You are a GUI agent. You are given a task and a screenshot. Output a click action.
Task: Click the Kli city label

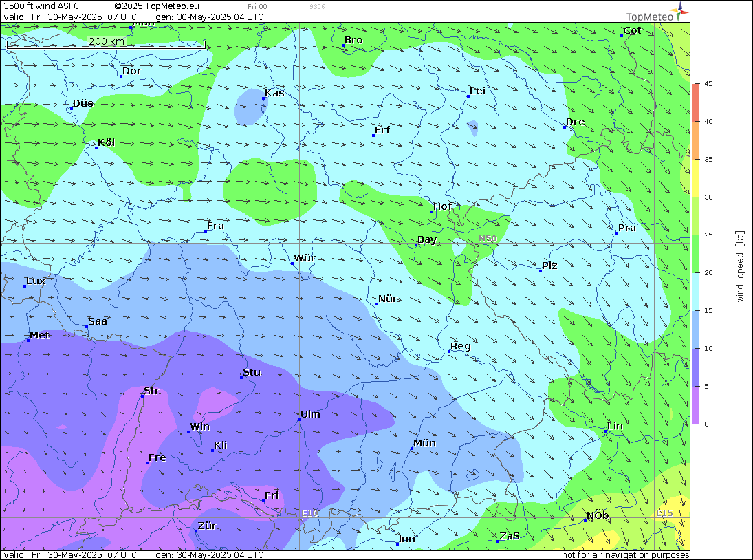point(221,445)
